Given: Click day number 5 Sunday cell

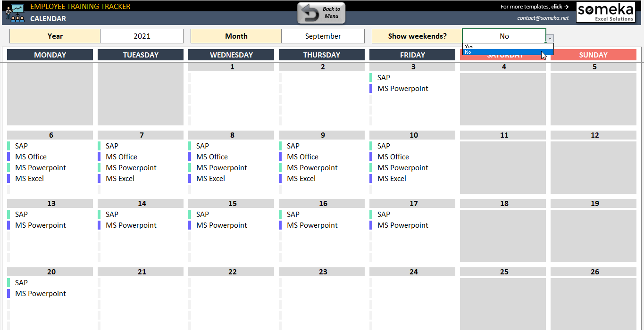Looking at the screenshot, I should tap(594, 67).
